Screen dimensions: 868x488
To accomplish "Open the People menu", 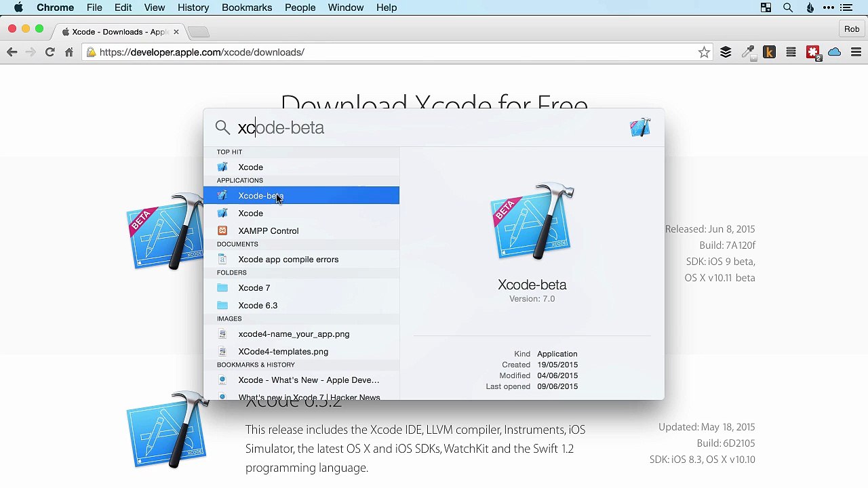I will [x=300, y=7].
